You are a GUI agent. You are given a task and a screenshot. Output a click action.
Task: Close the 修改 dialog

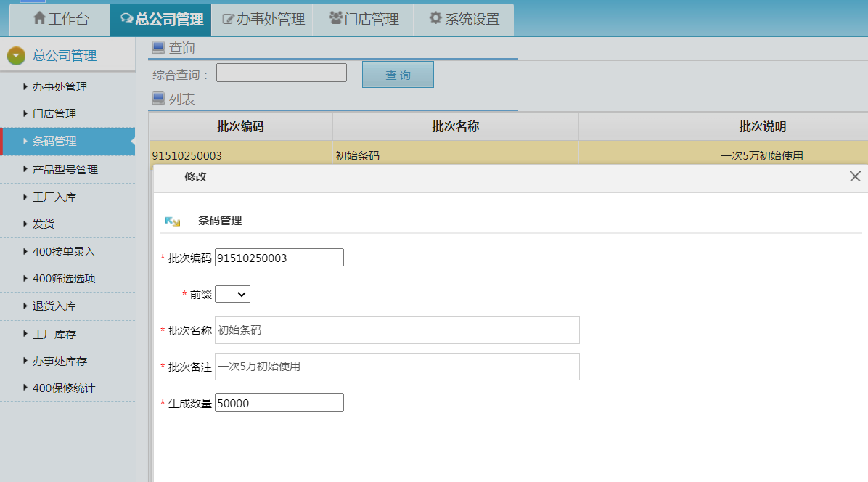[855, 176]
